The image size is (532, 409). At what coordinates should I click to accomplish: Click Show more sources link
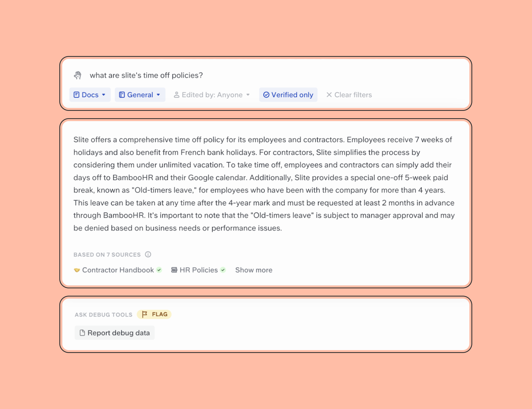tap(254, 270)
